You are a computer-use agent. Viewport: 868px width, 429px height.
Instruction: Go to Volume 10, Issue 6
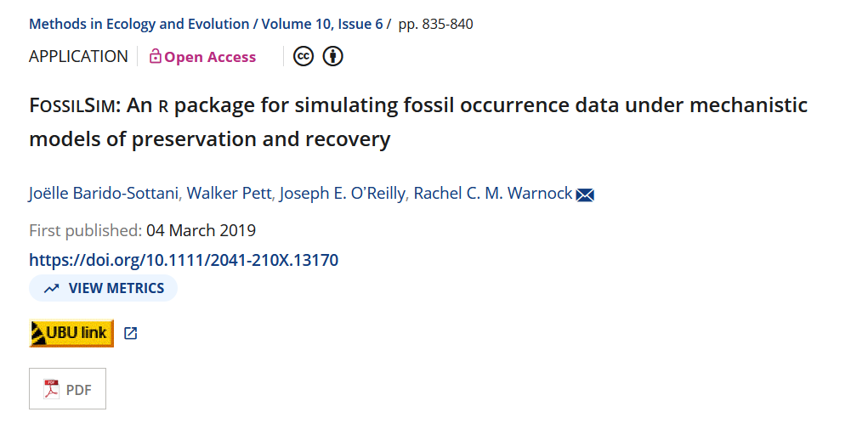click(322, 24)
